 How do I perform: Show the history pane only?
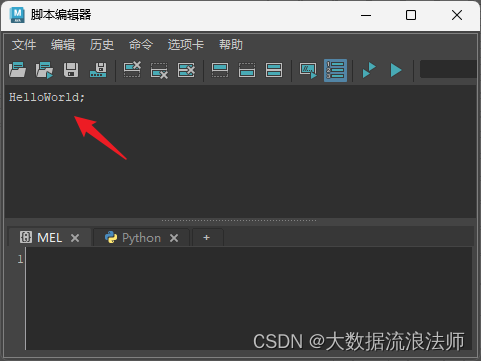click(x=220, y=70)
